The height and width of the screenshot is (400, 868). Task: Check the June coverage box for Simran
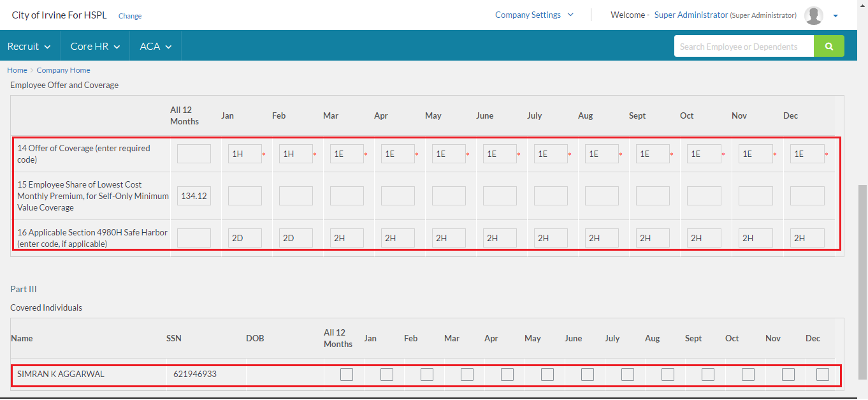(x=588, y=374)
